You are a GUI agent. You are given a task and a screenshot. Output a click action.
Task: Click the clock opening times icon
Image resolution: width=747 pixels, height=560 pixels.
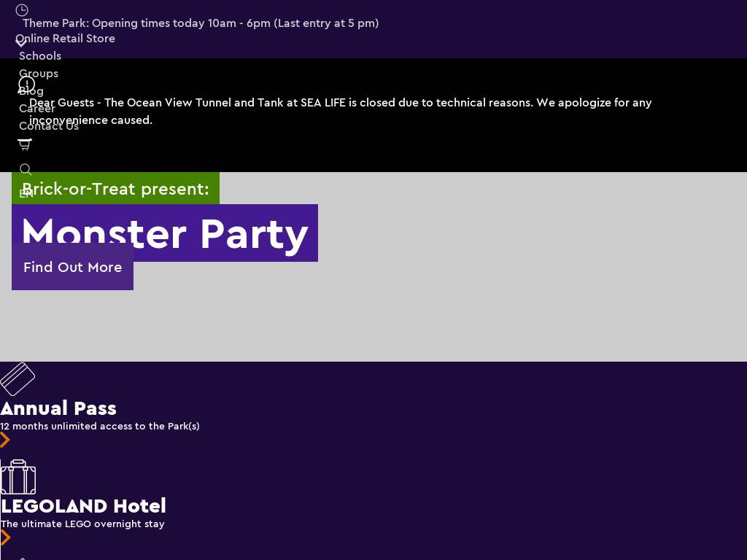22,10
